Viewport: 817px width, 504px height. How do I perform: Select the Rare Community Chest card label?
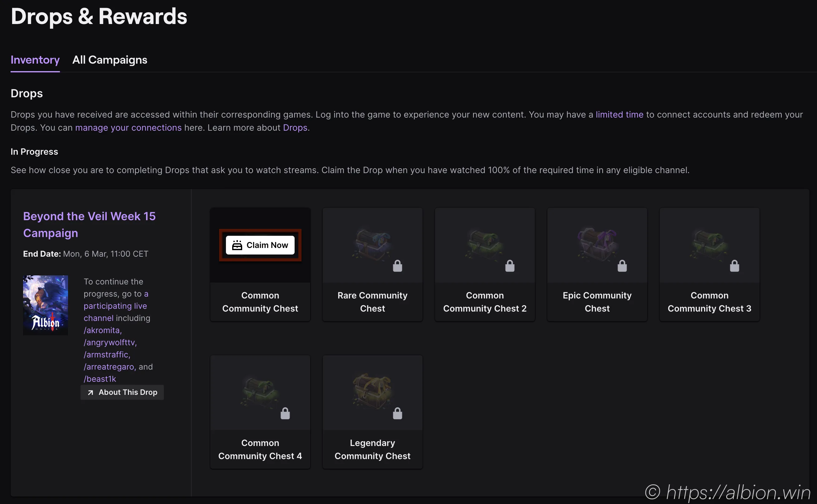click(x=372, y=302)
